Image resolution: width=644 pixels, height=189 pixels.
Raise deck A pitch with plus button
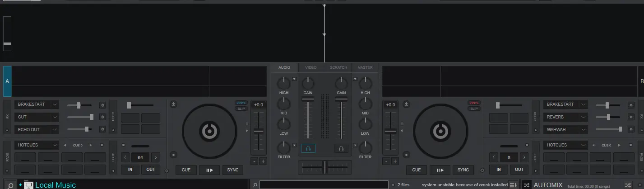263,161
